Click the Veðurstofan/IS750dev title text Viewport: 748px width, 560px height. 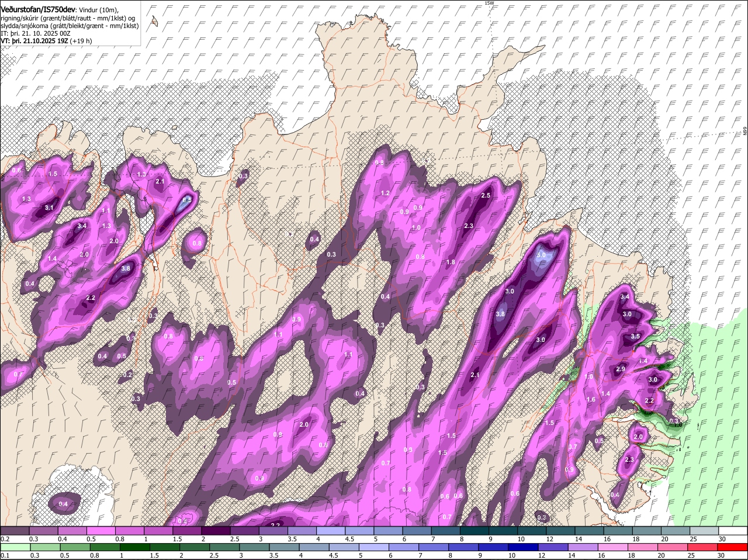(x=39, y=9)
